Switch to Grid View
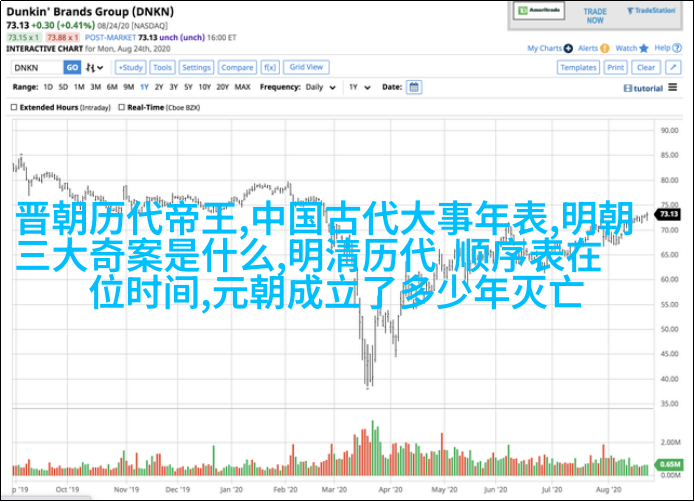The height and width of the screenshot is (502, 695). point(306,67)
